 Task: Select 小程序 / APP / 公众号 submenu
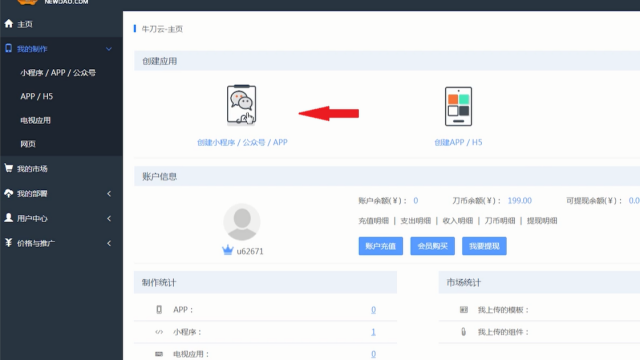[58, 73]
